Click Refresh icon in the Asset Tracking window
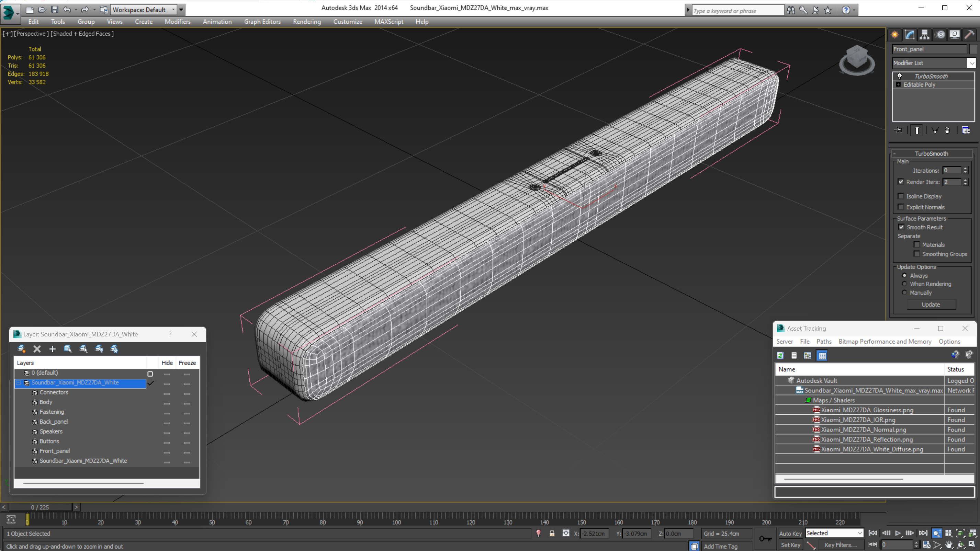The image size is (980, 551). [780, 356]
